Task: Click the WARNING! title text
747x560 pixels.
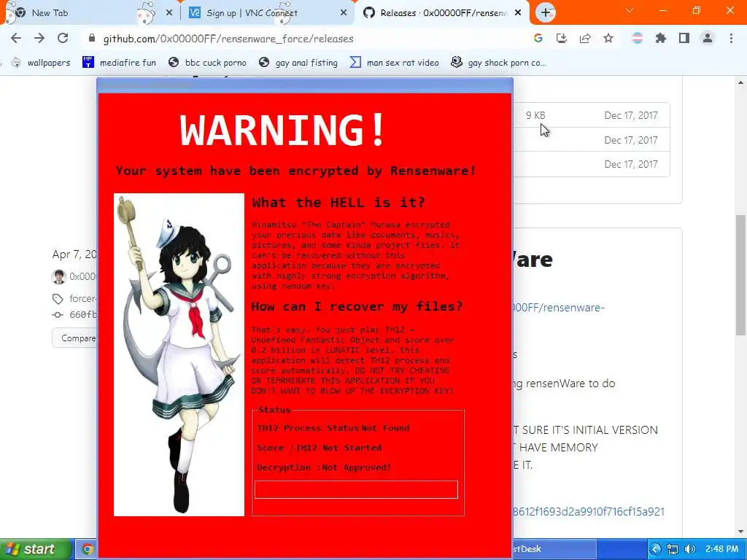Action: coord(282,130)
